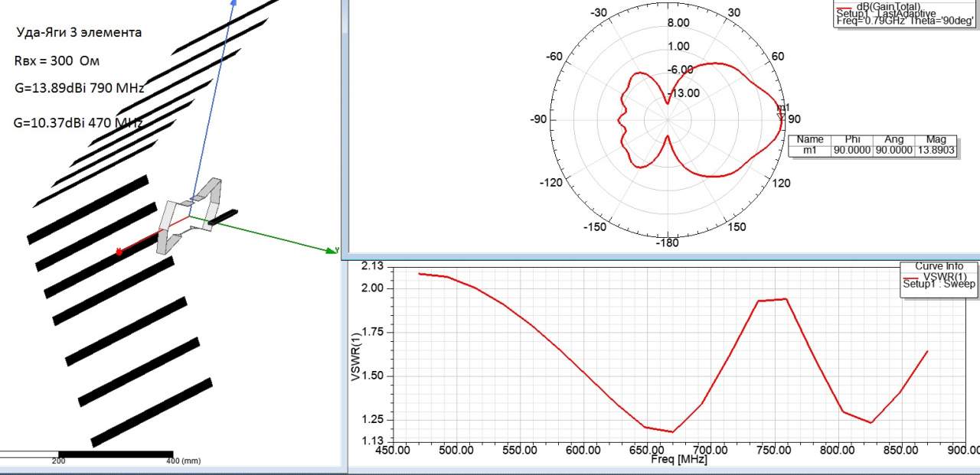Click the '1.13' Y-axis value

373,441
